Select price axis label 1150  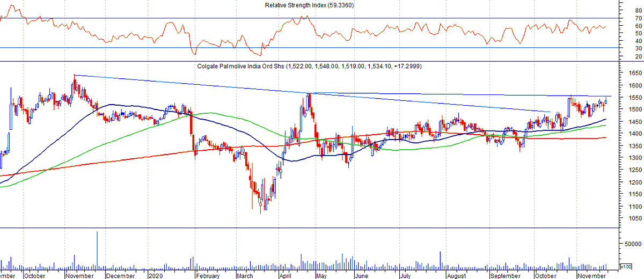(635, 194)
